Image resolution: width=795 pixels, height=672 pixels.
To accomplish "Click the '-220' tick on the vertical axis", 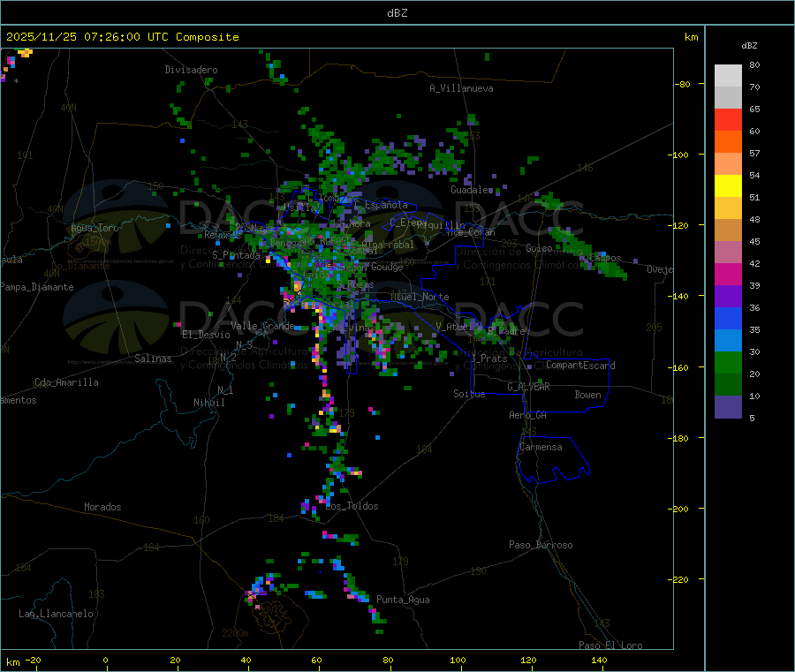I will 680,580.
